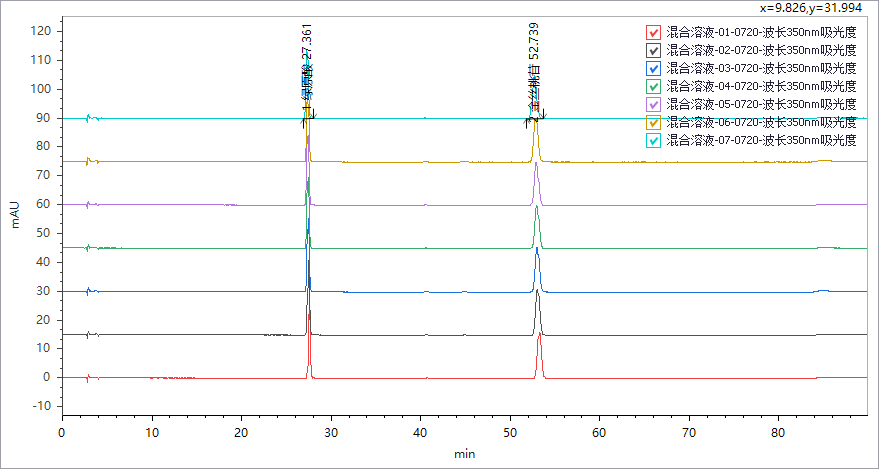Uncheck the orange 混合溶液-06-0720 checkbox
This screenshot has width=879, height=469.
[653, 122]
